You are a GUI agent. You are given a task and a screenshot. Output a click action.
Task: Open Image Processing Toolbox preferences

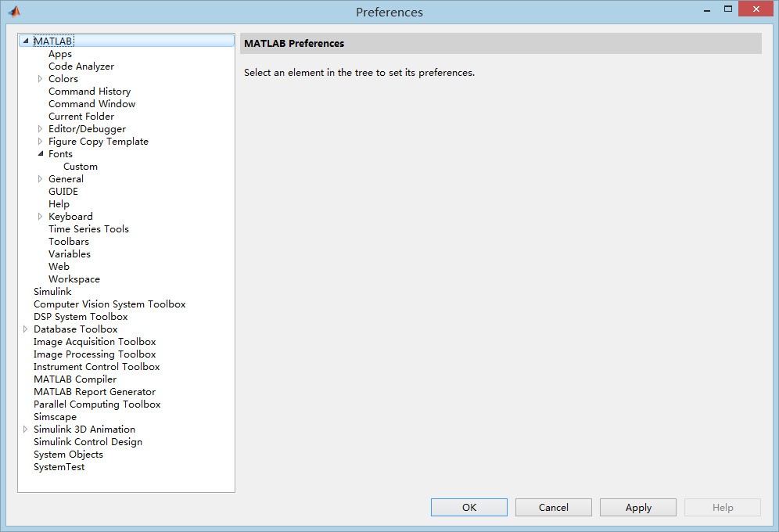pyautogui.click(x=95, y=354)
